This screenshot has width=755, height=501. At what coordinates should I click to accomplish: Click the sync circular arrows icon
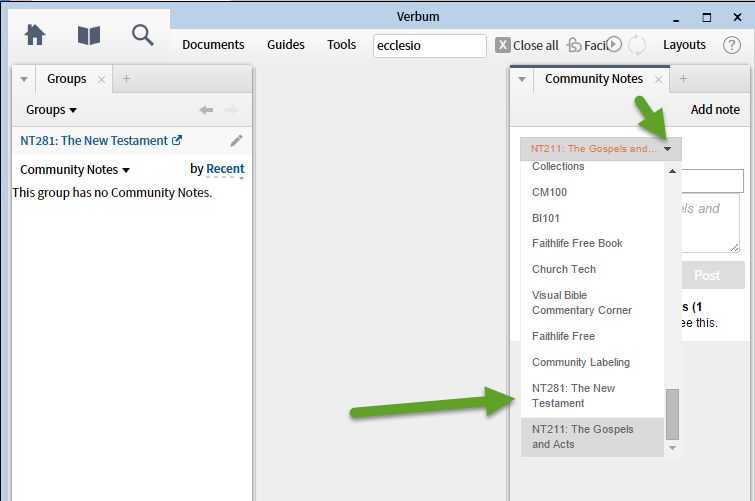pos(637,45)
